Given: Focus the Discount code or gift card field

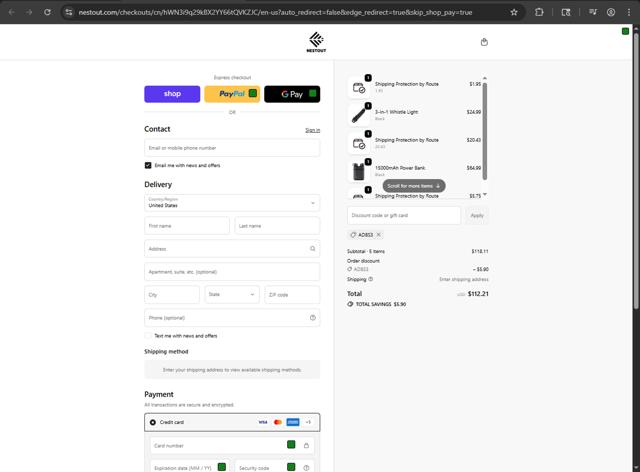Looking at the screenshot, I should [x=404, y=215].
